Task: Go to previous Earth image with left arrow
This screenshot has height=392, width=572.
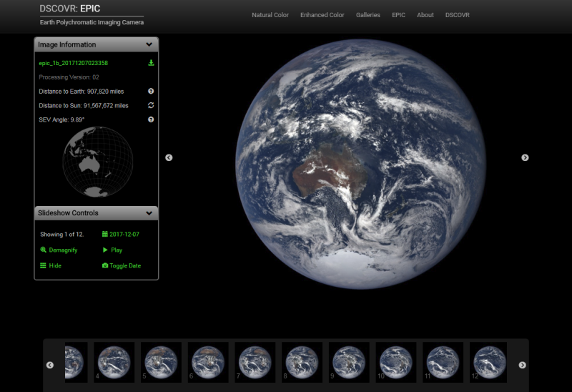Action: [x=169, y=157]
